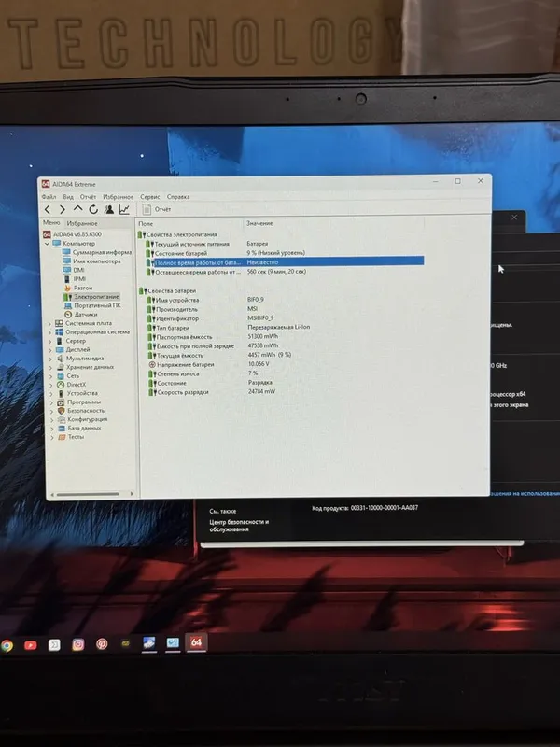The height and width of the screenshot is (747, 560).
Task: Expand the Мультимедиа node
Action: [50, 359]
